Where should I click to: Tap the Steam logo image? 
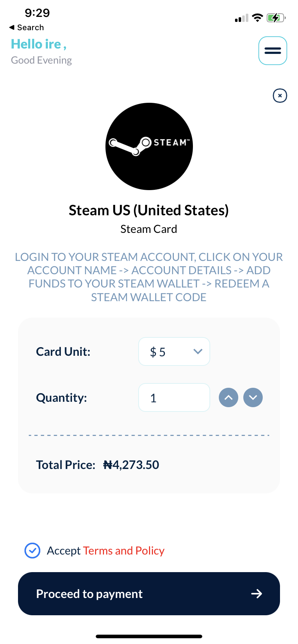tap(149, 147)
